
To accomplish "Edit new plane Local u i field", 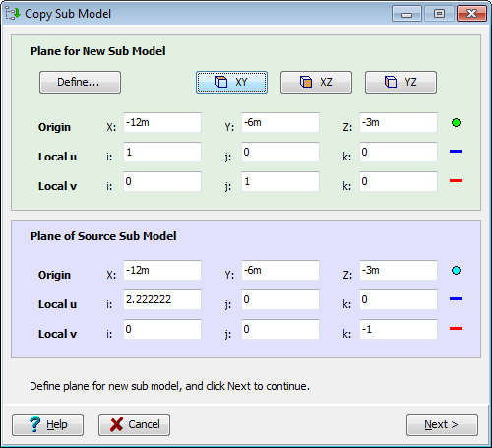I will [x=162, y=152].
